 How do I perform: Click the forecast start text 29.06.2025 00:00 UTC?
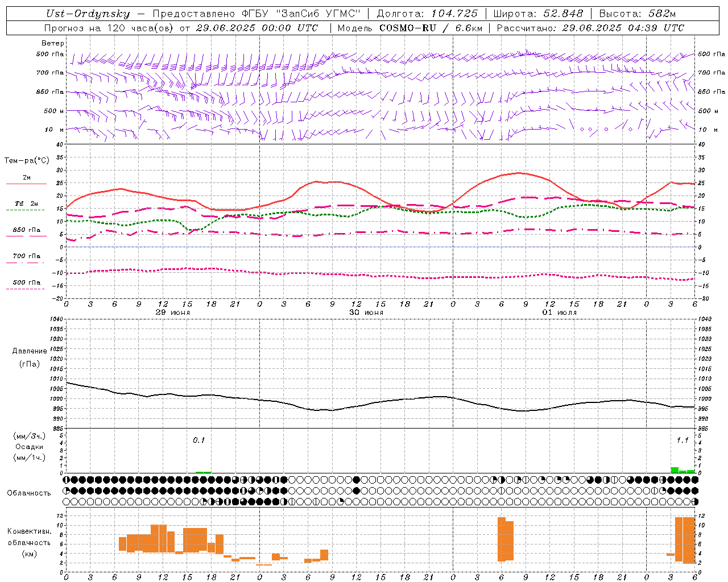point(257,28)
